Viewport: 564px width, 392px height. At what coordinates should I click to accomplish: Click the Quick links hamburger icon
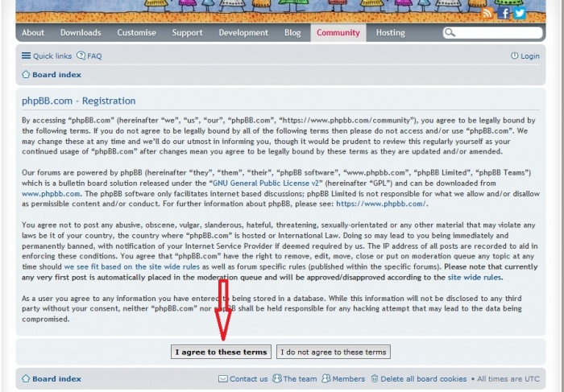click(26, 56)
